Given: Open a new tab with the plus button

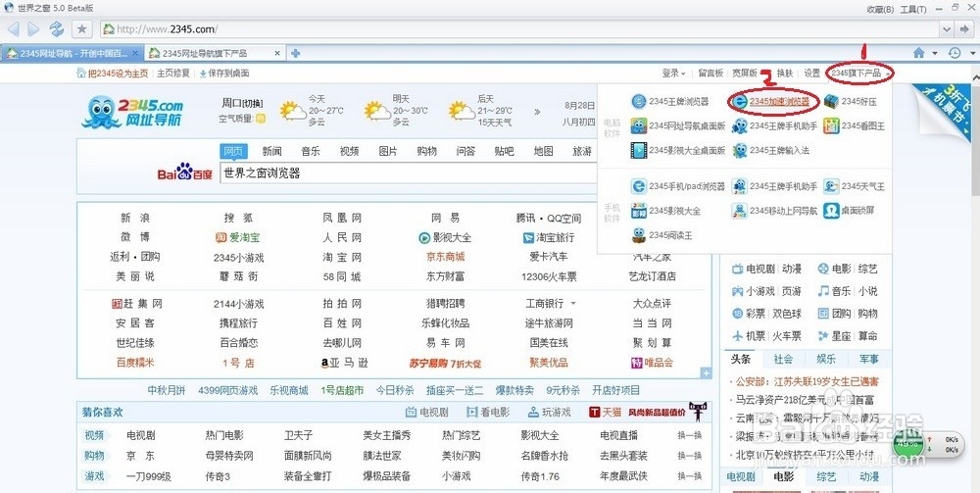Looking at the screenshot, I should pos(296,53).
